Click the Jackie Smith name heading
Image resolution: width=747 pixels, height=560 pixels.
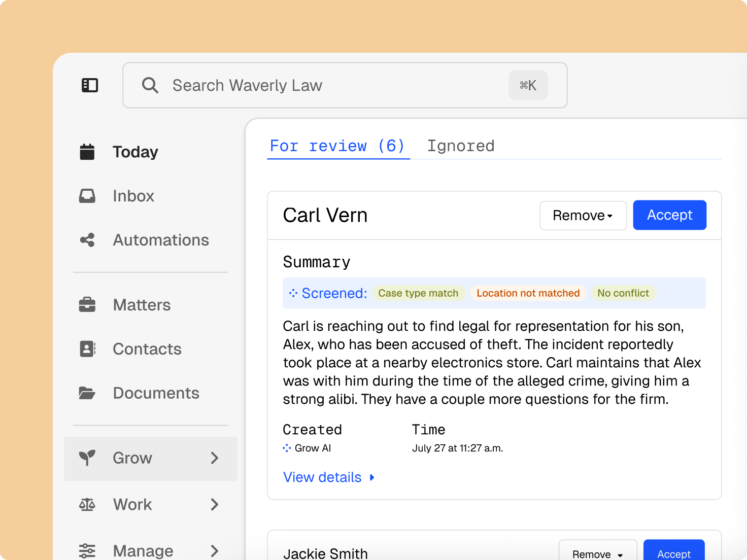pos(325,553)
